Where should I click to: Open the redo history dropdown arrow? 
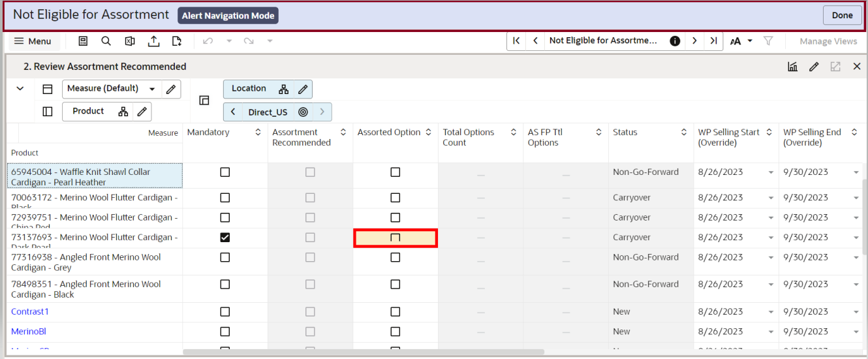click(270, 41)
